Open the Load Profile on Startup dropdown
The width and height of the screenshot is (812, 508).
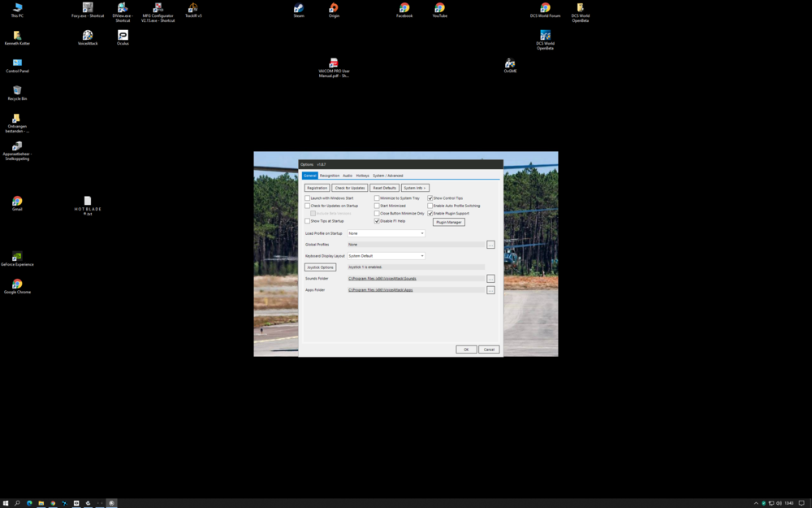[422, 233]
